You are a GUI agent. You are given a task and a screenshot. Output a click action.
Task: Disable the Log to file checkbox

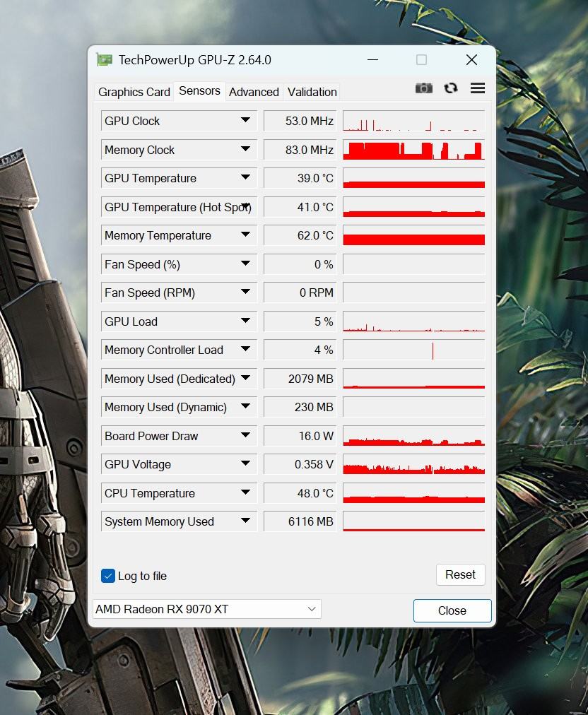(108, 576)
